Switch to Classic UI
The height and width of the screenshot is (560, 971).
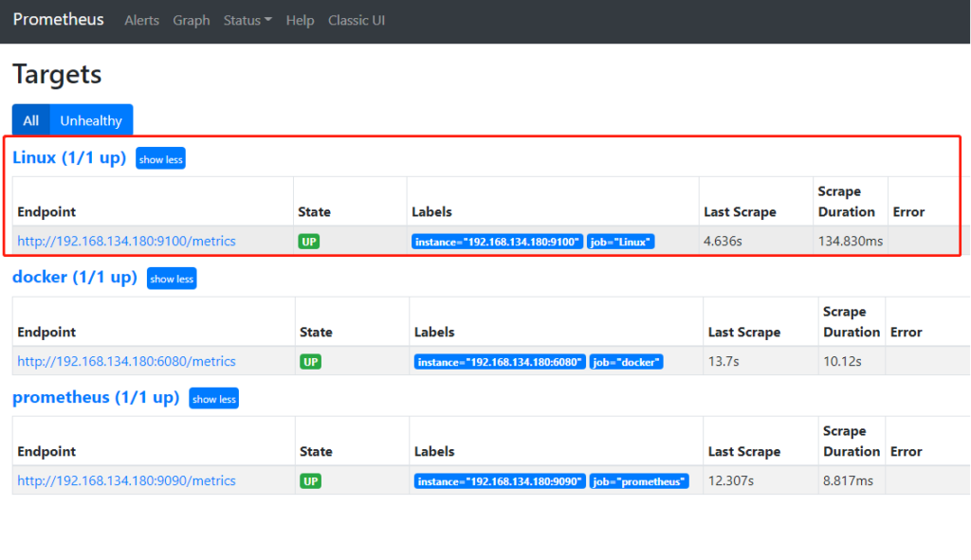[357, 21]
